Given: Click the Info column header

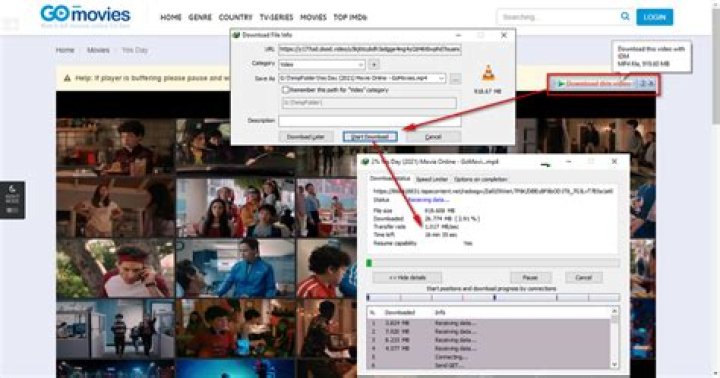Looking at the screenshot, I should click(440, 312).
